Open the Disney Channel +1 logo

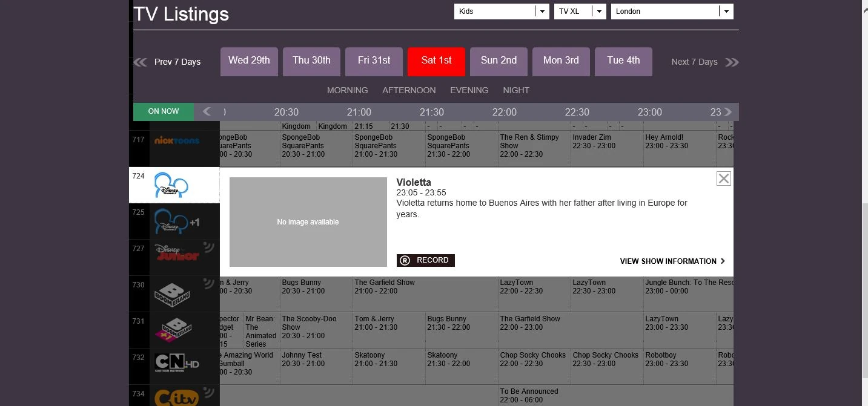pos(176,221)
